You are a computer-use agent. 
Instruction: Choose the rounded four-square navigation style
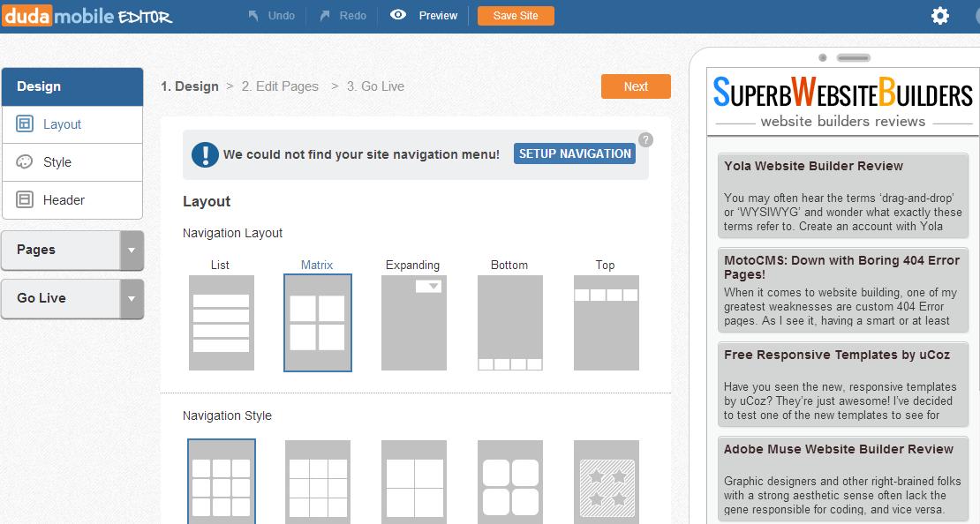pos(510,483)
